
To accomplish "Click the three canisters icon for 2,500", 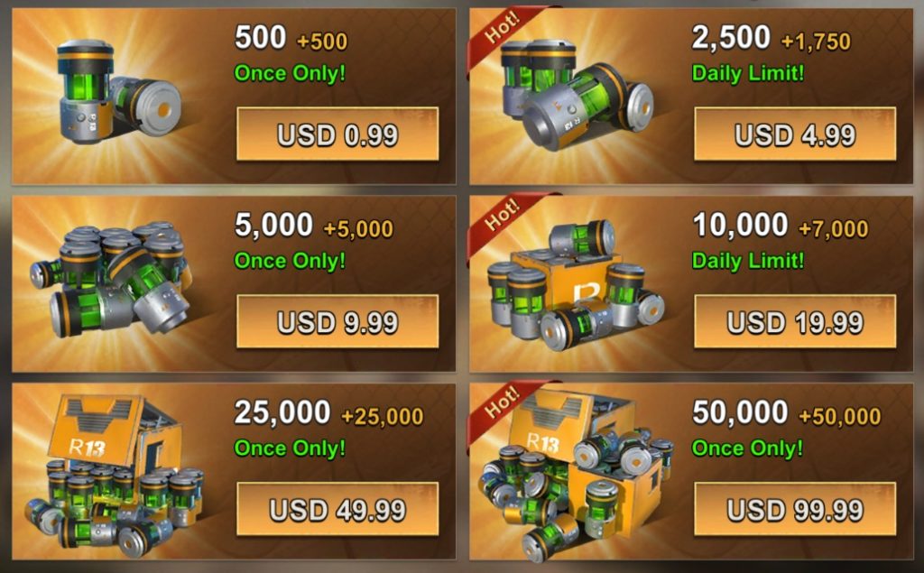I will (x=577, y=95).
